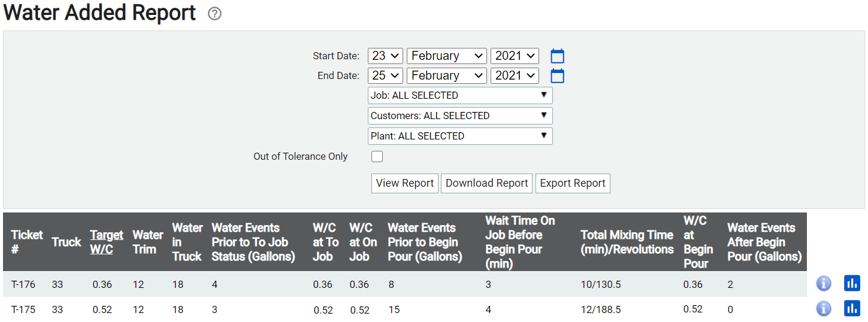
Task: Open the chart icon for ticket T-175
Action: click(852, 309)
